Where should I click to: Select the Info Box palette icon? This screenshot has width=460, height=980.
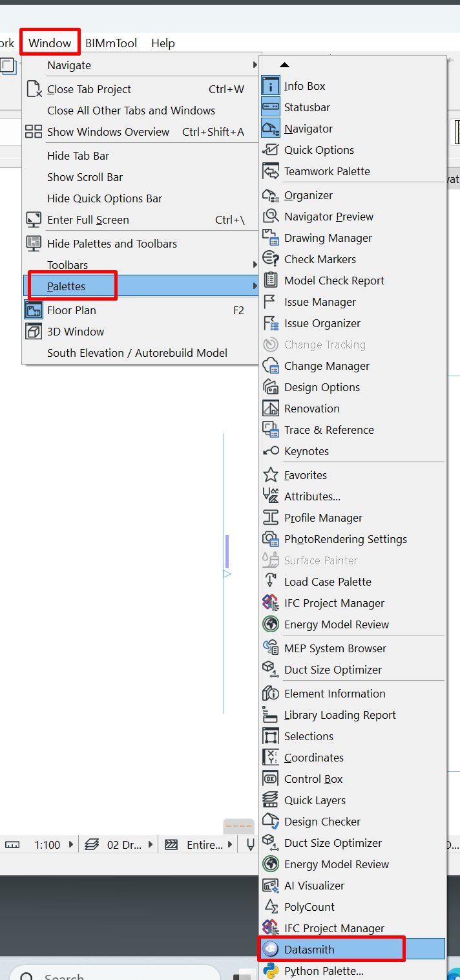(x=271, y=85)
